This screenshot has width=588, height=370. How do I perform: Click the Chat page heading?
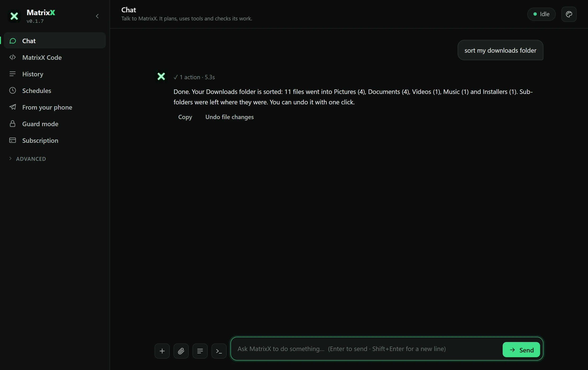pyautogui.click(x=129, y=10)
